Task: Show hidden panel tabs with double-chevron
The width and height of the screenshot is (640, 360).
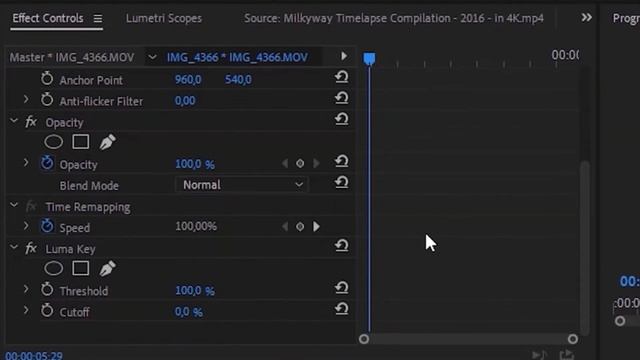Action: point(587,18)
